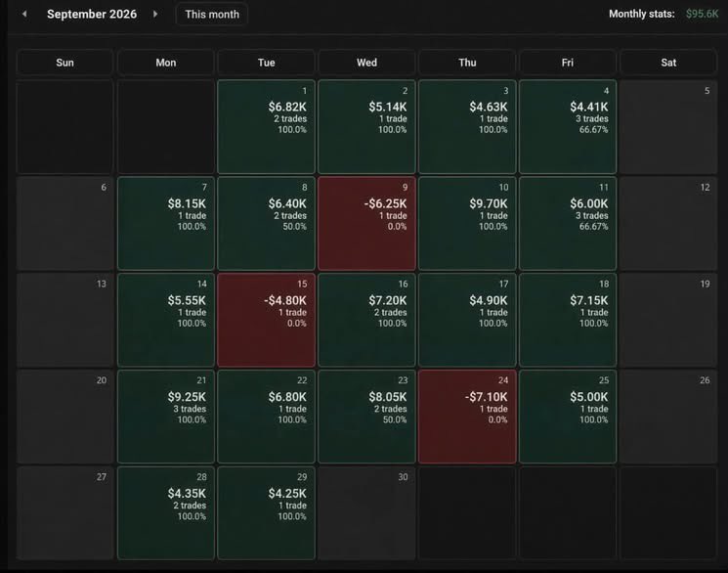Open September 23 cell showing $8.05K
Screen dimensions: 728x573
pyautogui.click(x=366, y=417)
